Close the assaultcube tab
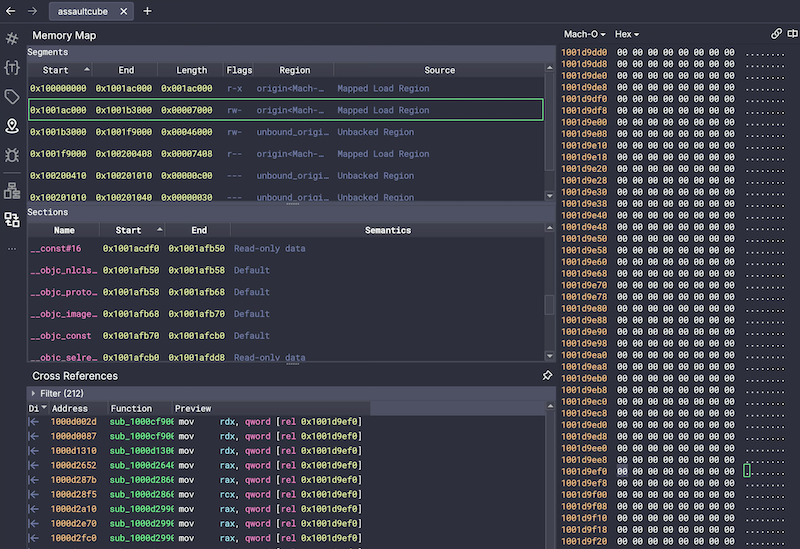 pos(123,11)
